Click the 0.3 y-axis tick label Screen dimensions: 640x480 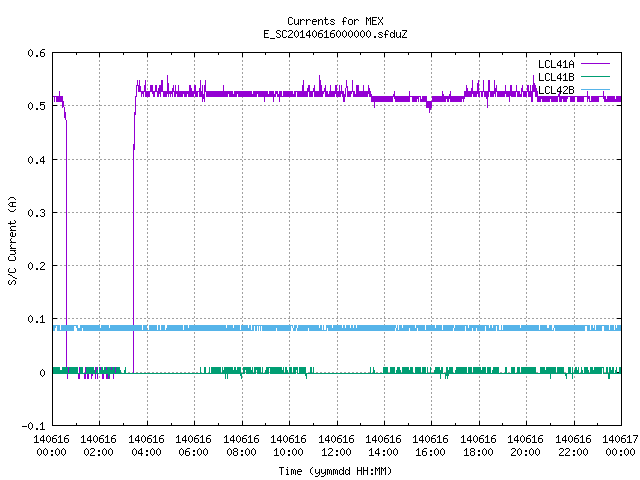(36, 213)
